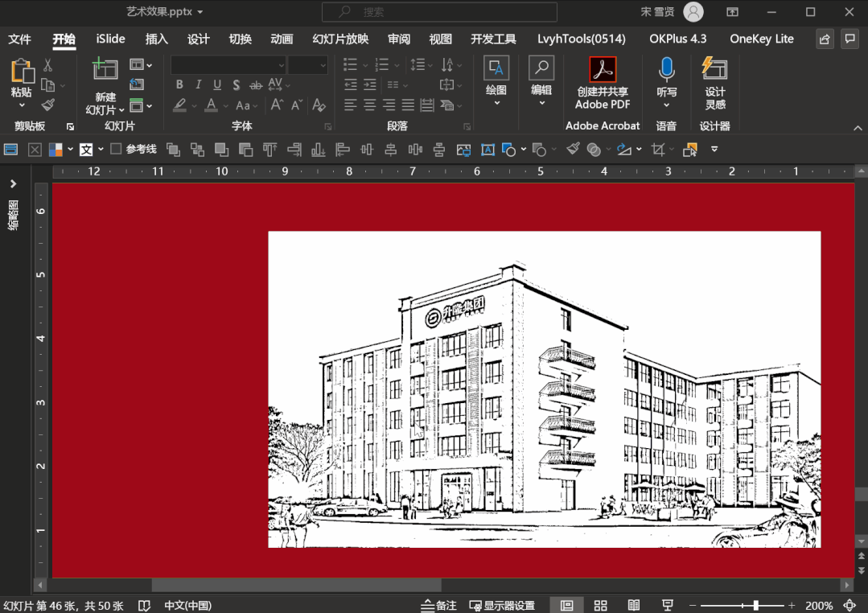Viewport: 868px width, 613px height.
Task: Toggle the 参考线 guides checkbox
Action: coord(116,149)
